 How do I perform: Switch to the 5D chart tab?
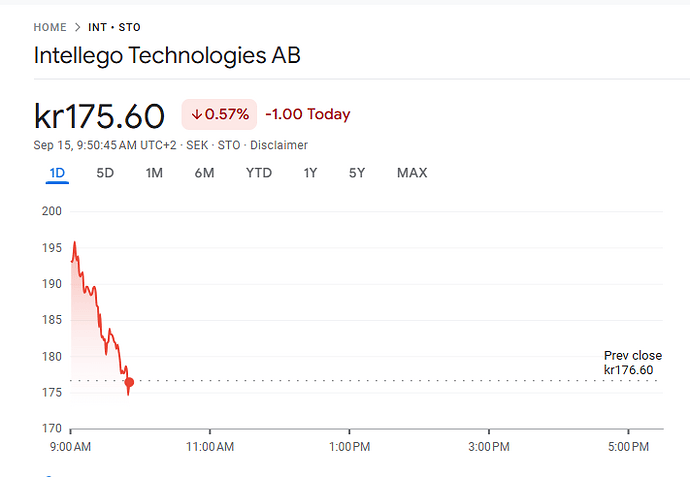(105, 173)
